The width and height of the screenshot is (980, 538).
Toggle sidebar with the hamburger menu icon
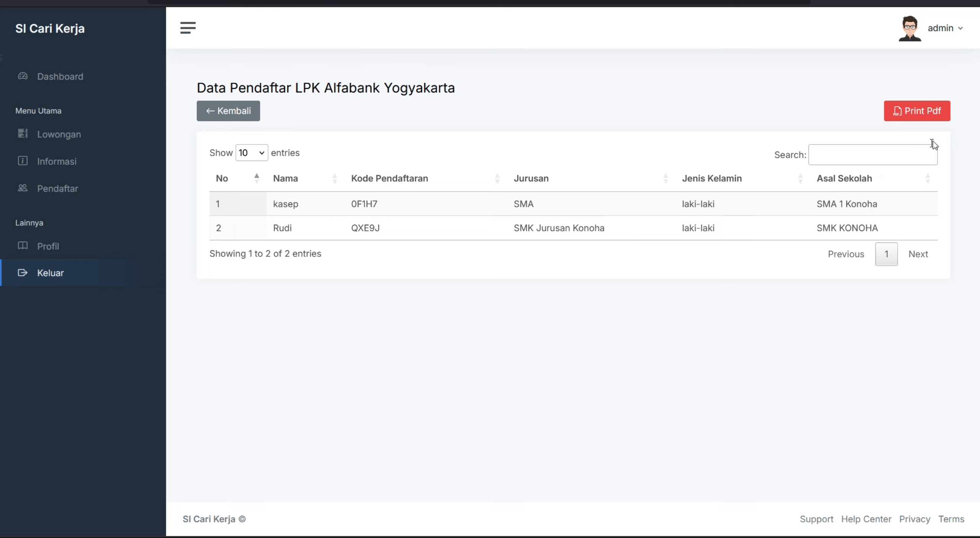click(188, 28)
